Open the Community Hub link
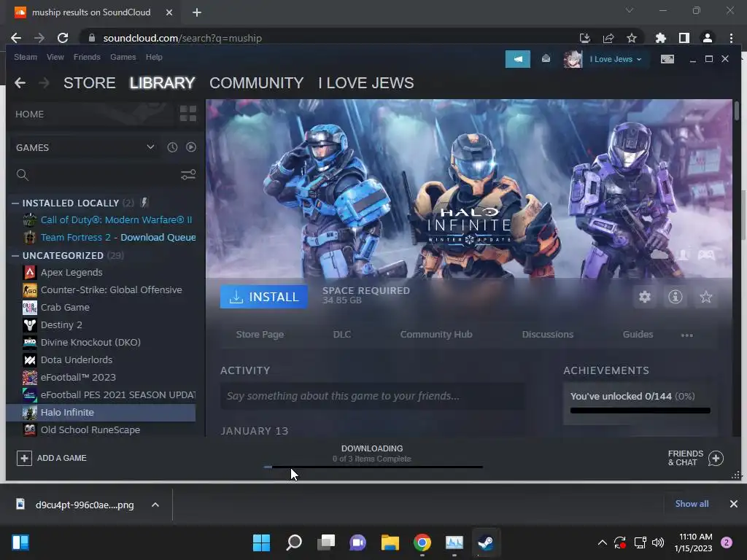747x560 pixels. pyautogui.click(x=436, y=334)
